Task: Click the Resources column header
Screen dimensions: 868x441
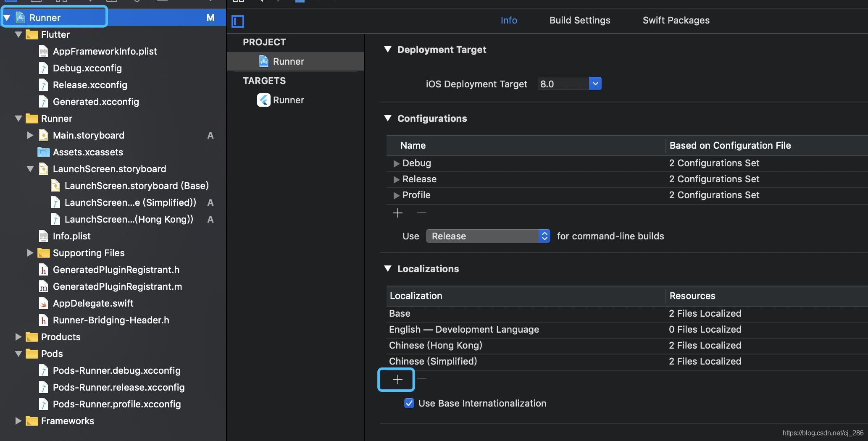Action: 692,296
